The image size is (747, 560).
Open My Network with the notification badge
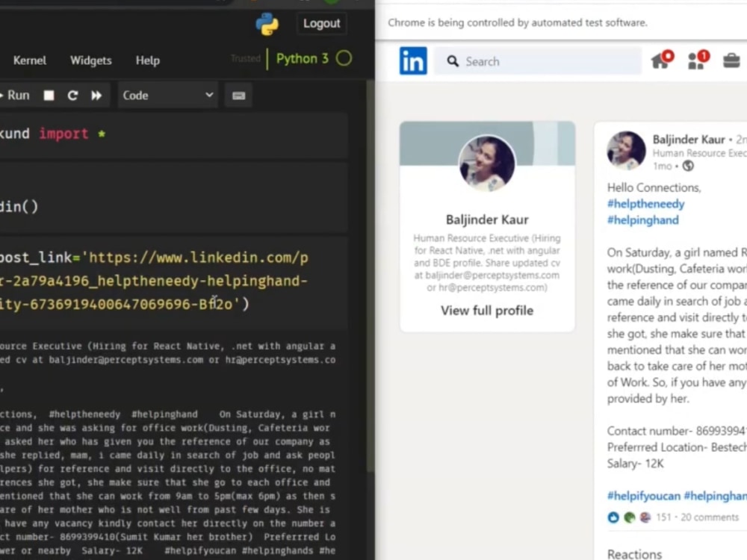click(x=697, y=60)
